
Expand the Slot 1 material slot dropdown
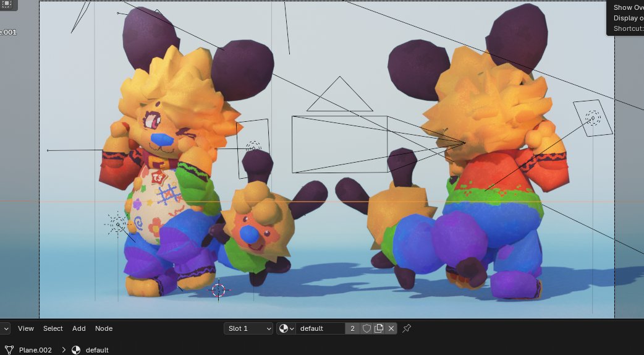tap(248, 328)
